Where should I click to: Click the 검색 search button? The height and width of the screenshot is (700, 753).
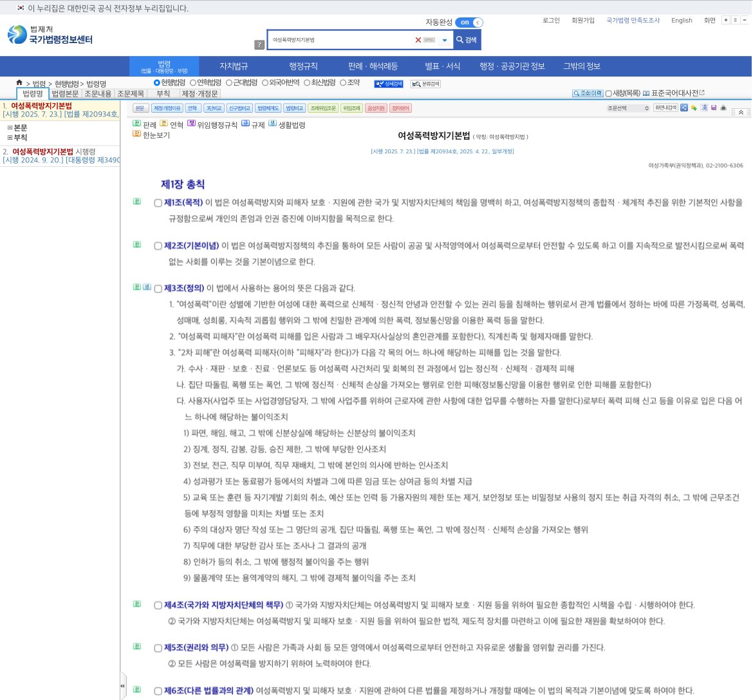(x=467, y=40)
